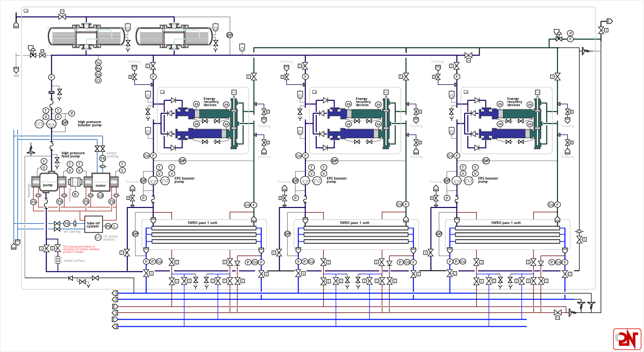Click the rightmost 'ERS booster pump' label

[x=488, y=180]
